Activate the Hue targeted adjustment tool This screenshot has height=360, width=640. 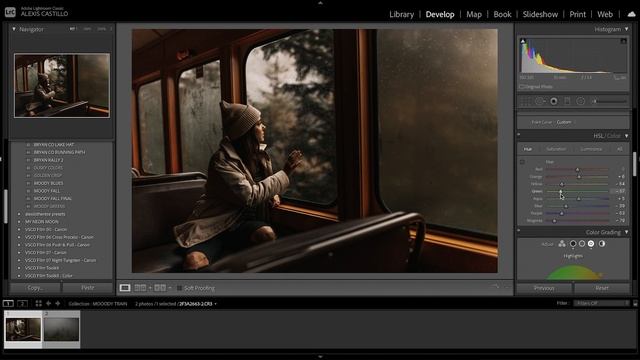click(x=522, y=162)
